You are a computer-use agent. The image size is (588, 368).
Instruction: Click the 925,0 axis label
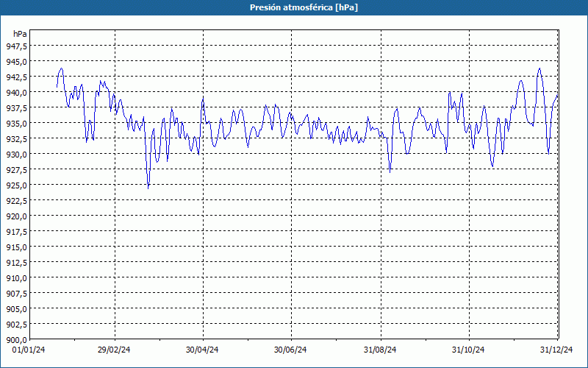click(16, 185)
